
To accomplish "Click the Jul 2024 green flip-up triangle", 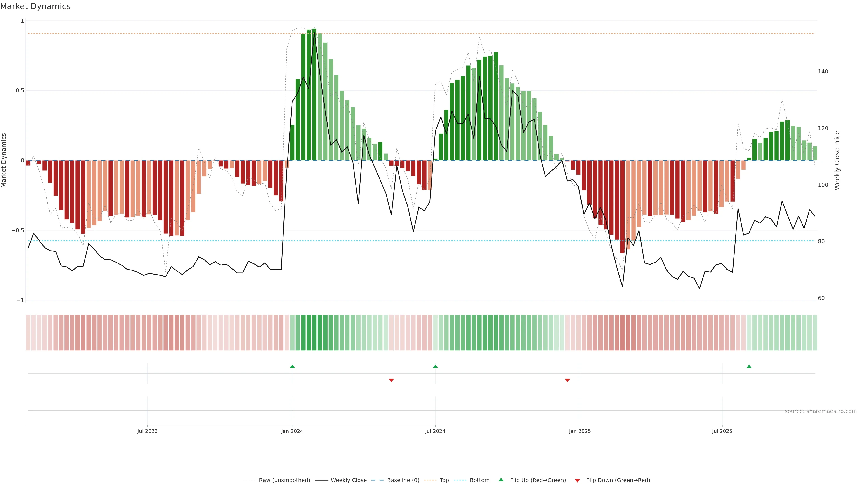I will 435,366.
